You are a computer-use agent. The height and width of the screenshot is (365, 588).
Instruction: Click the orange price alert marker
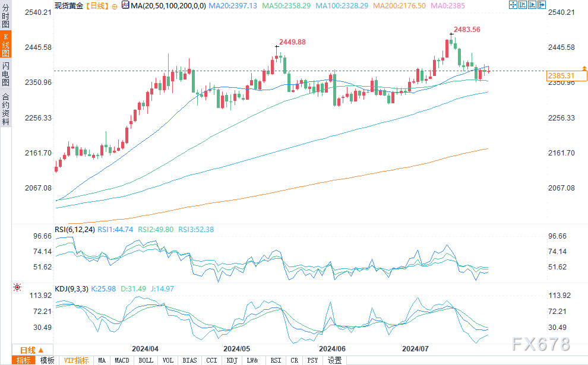[x=584, y=68]
